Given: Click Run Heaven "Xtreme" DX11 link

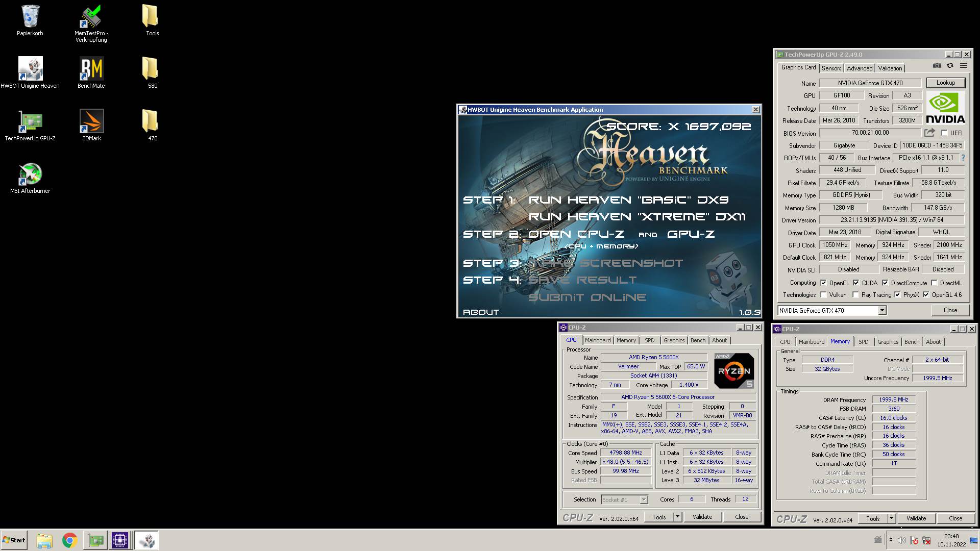Looking at the screenshot, I should 637,217.
